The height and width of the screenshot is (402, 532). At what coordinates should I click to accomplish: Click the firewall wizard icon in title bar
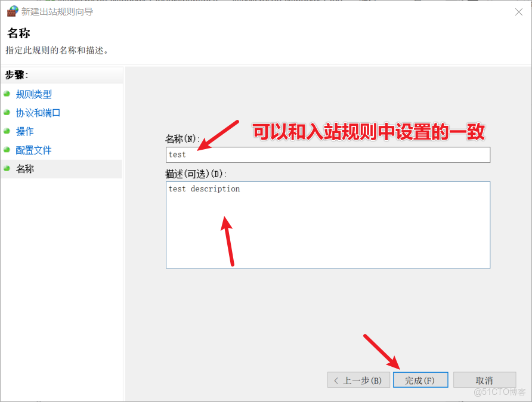click(x=12, y=11)
